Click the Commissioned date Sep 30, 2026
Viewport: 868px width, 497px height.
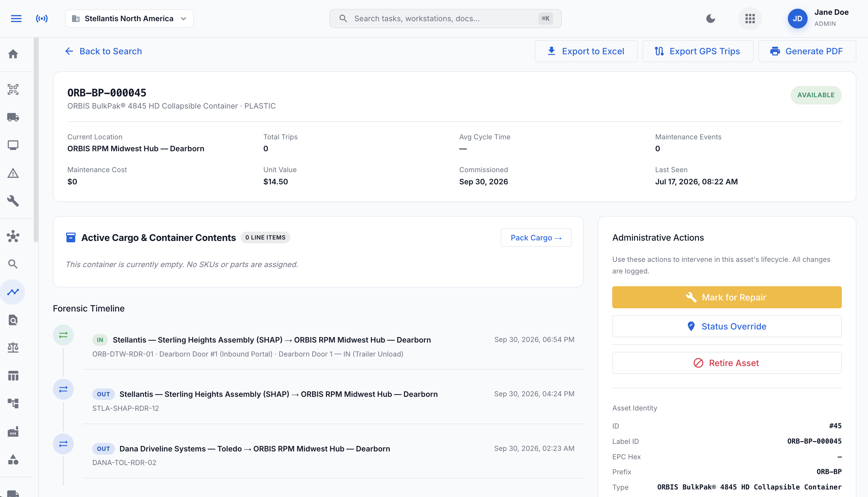[x=483, y=182]
